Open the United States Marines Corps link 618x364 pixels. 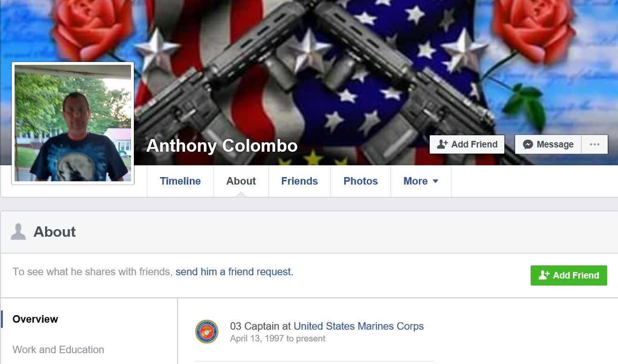359,326
